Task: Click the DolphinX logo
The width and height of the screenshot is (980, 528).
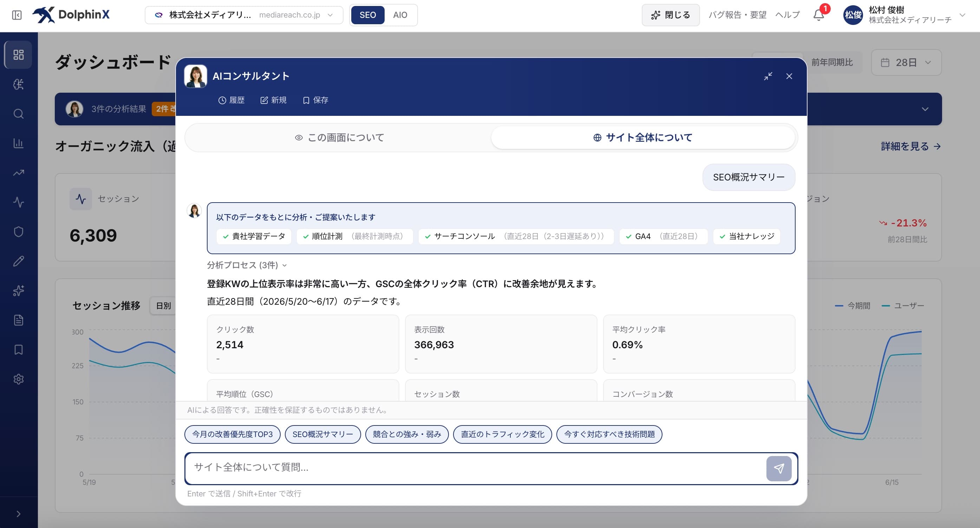Action: (x=71, y=15)
